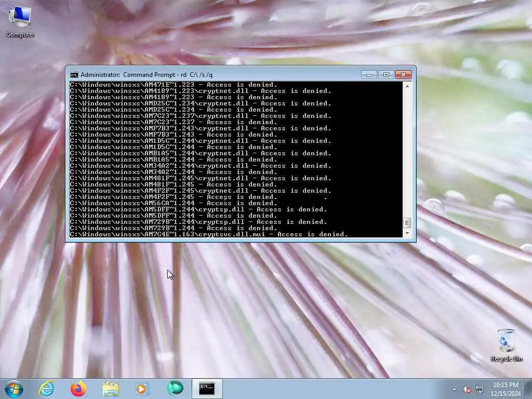Click line 'AM5DFF~1.244\cryptsp.dll - Access is denied.'
The image size is (532, 399).
tap(198, 209)
